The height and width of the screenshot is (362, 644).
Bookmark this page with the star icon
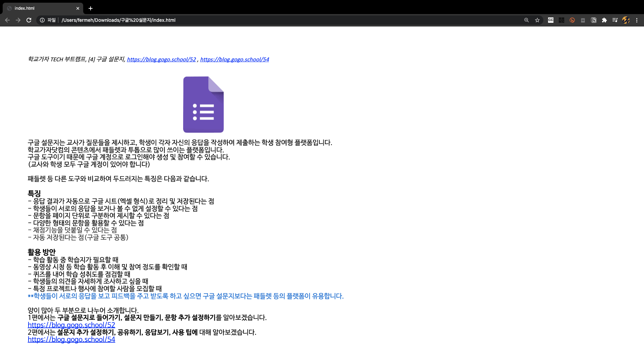pyautogui.click(x=537, y=20)
